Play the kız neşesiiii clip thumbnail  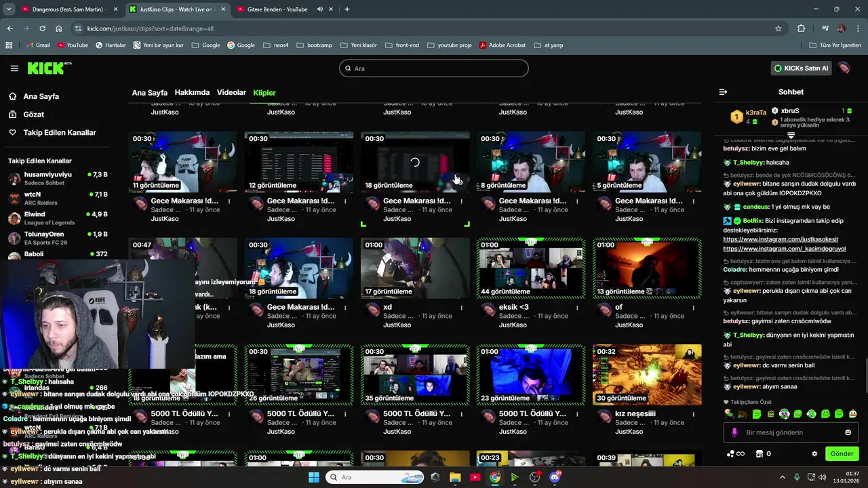click(x=647, y=375)
